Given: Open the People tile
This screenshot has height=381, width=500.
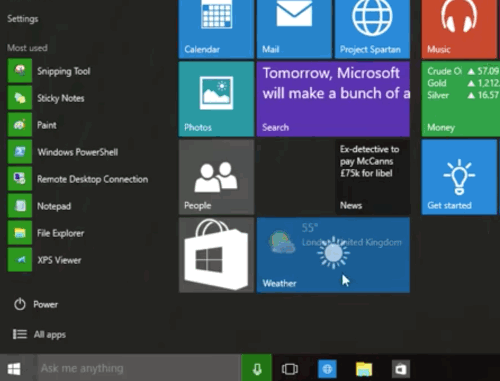Looking at the screenshot, I should click(x=216, y=177).
